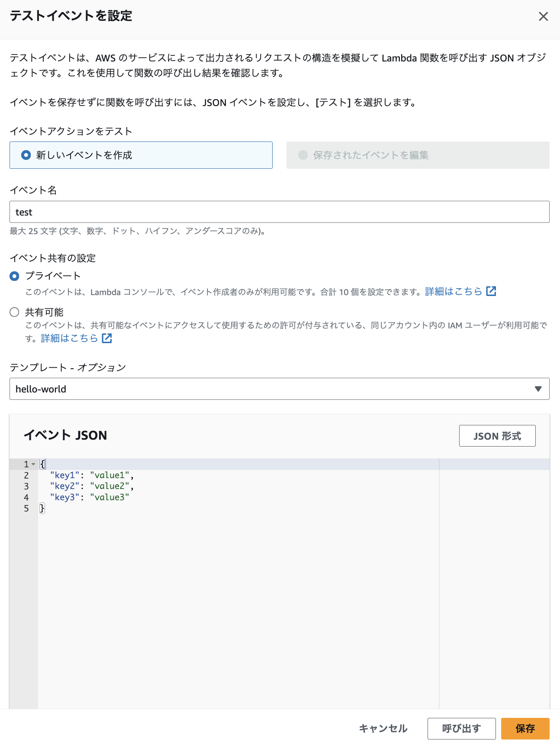Choose the 共有可能 sharing option
560x746 pixels.
point(15,312)
